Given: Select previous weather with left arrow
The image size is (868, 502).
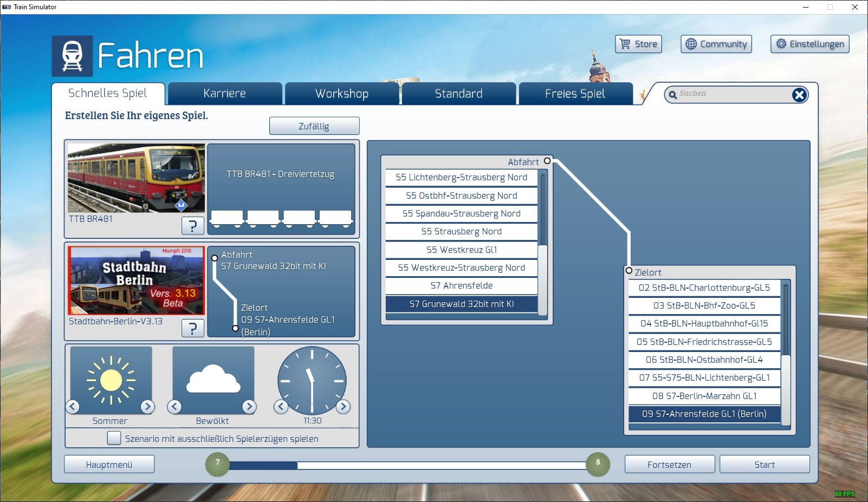Looking at the screenshot, I should tap(174, 406).
